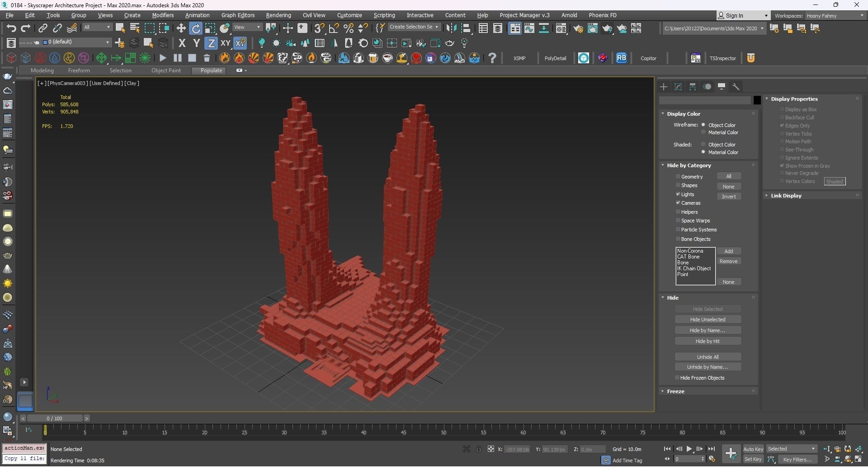This screenshot has width=868, height=470.
Task: Click the large Set Keys plus button
Action: [x=731, y=454]
